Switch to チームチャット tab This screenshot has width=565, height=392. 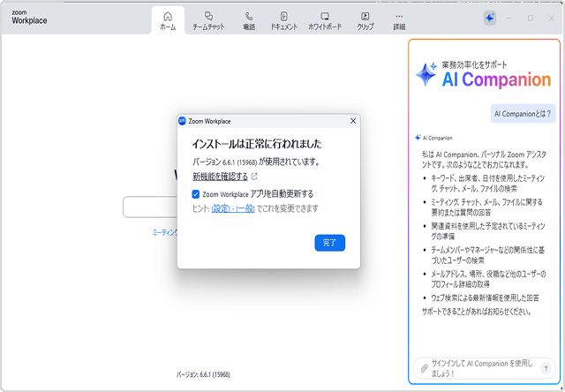click(208, 20)
